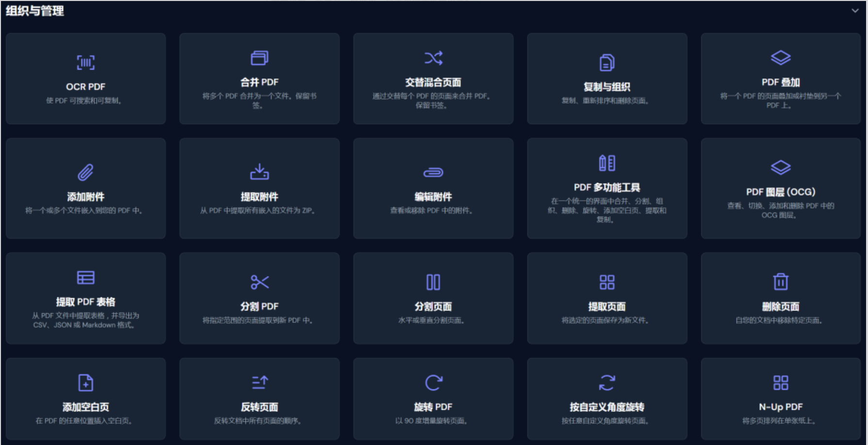Click description '复制、重新排序和删除页面。'
The height and width of the screenshot is (445, 868).
tap(605, 101)
